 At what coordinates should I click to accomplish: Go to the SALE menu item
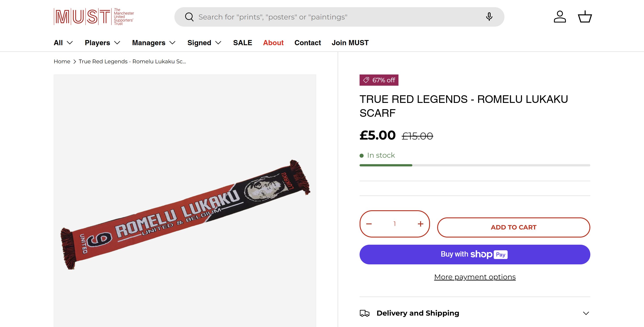click(242, 43)
